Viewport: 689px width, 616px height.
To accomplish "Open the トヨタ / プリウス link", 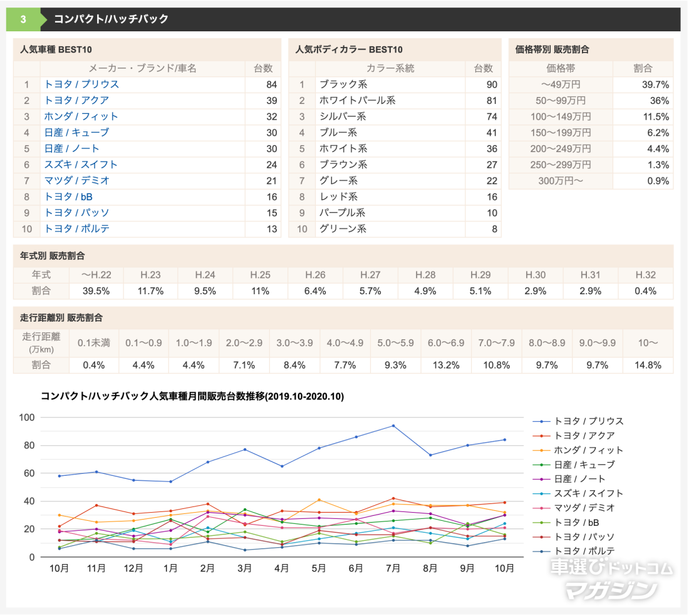I will click(81, 84).
